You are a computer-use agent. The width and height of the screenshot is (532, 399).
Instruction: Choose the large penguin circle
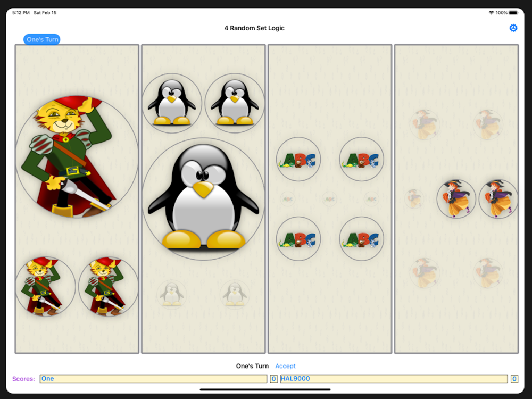pos(203,199)
